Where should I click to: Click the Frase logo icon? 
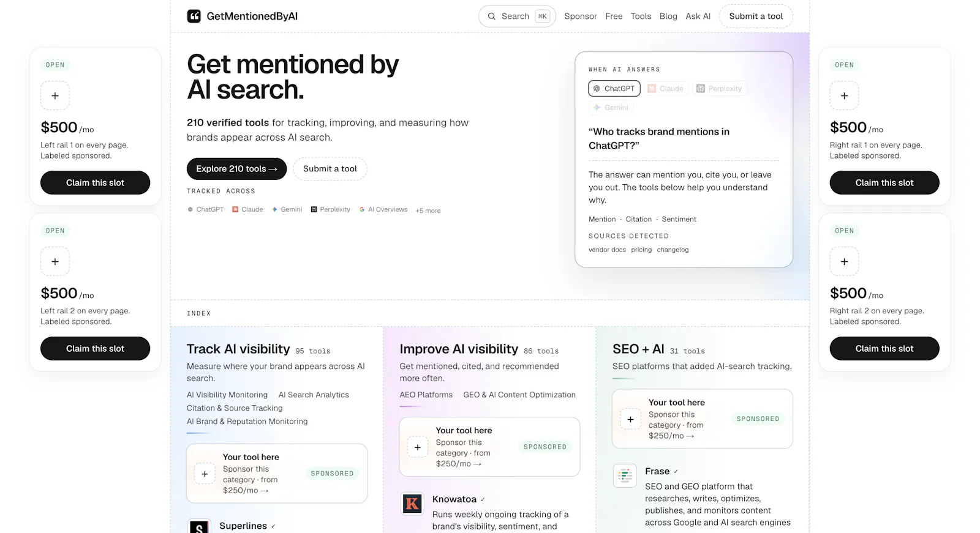coord(625,475)
